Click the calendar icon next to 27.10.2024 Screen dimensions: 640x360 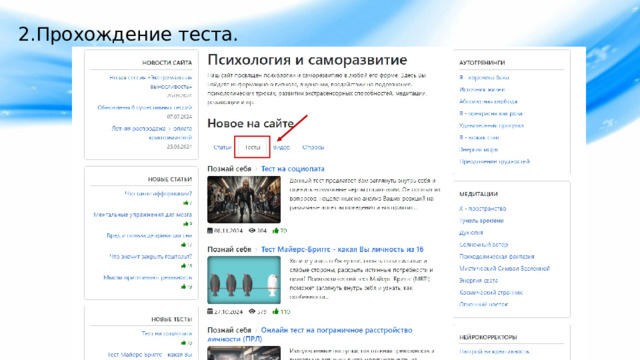point(210,311)
